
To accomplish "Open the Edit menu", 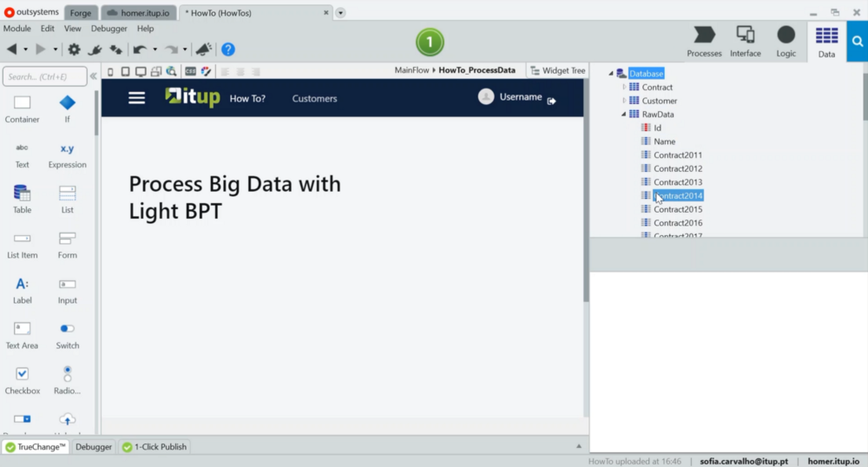I will tap(48, 29).
